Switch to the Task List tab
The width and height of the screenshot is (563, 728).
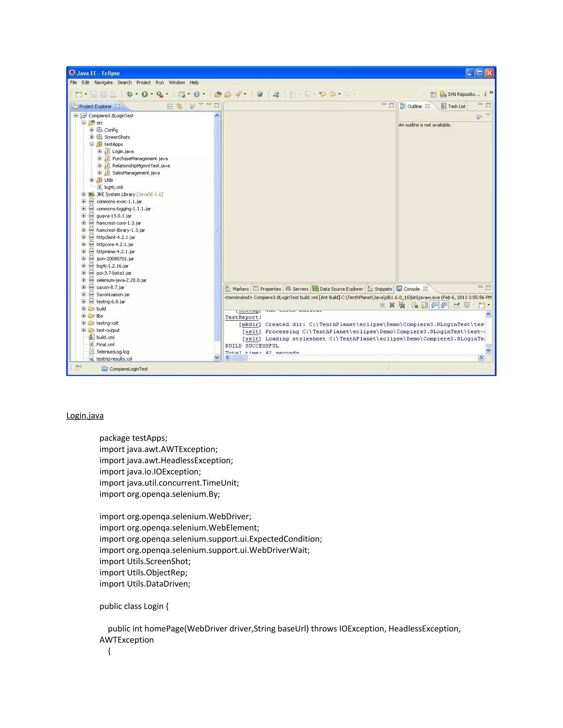[x=453, y=106]
